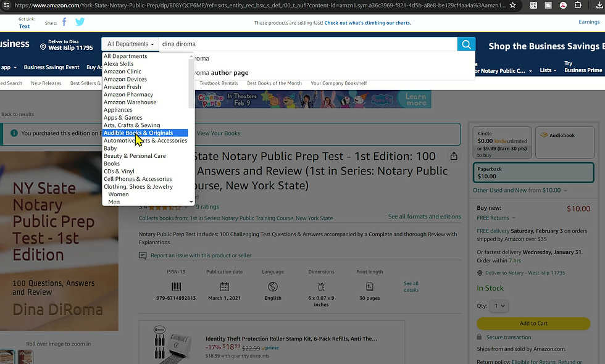Click the department list down-scroll arrow
605x364 pixels.
[191, 202]
